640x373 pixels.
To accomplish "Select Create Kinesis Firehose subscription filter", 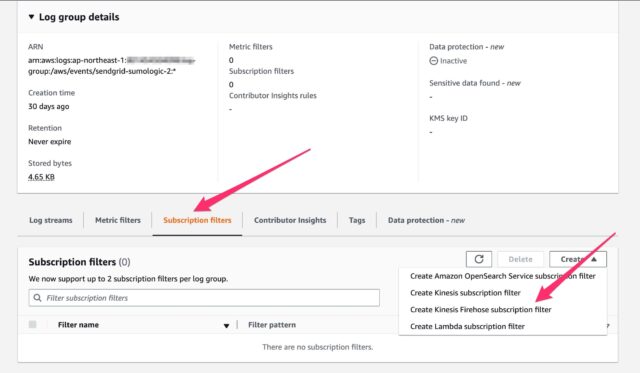I will [480, 310].
